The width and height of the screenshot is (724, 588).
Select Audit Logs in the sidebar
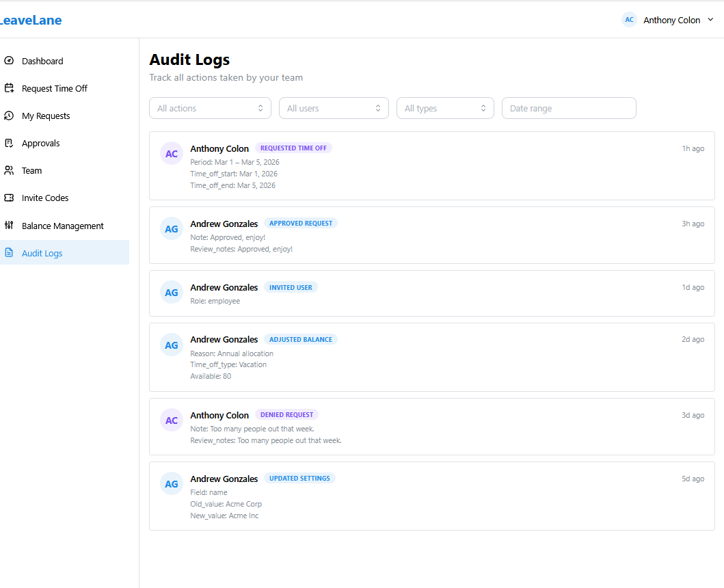point(65,253)
